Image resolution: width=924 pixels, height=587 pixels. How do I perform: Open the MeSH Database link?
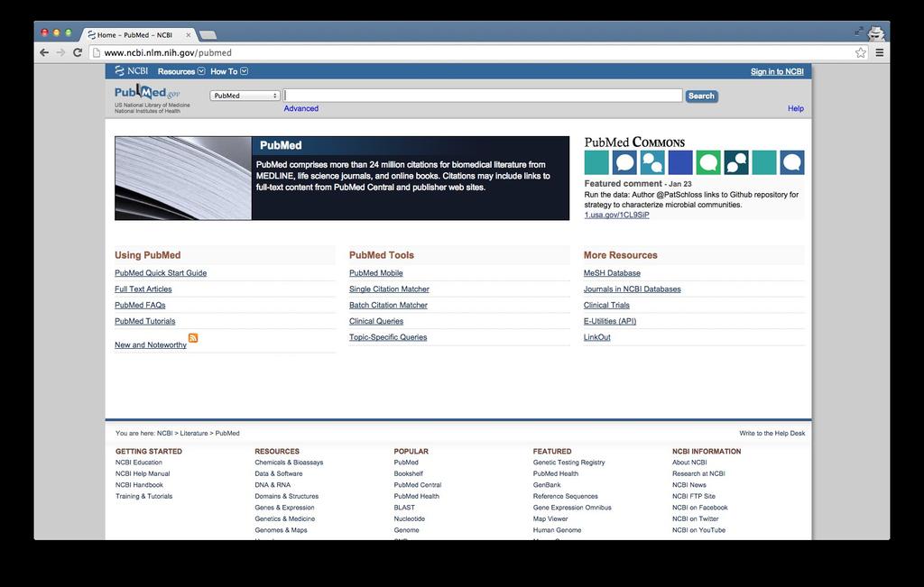(x=612, y=273)
